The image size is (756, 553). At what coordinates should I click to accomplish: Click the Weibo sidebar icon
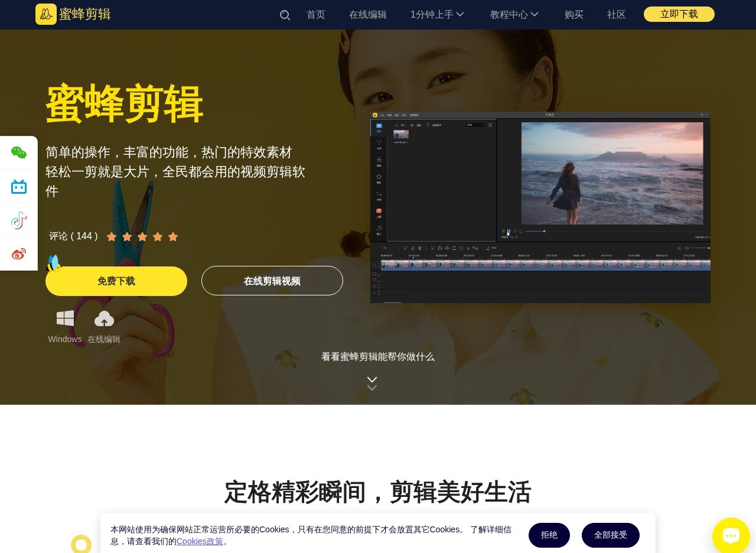(19, 254)
